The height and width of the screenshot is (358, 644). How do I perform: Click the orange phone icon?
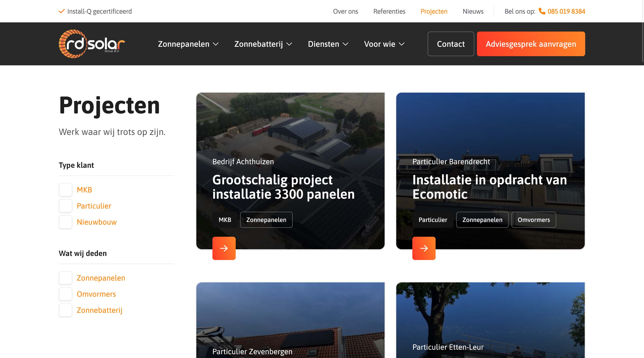pos(542,11)
